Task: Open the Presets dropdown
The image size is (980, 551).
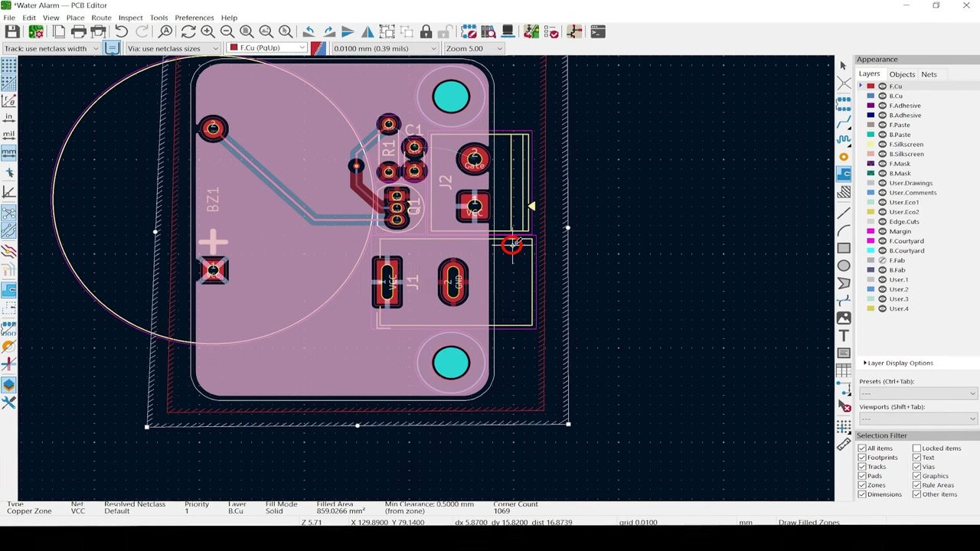Action: (918, 393)
